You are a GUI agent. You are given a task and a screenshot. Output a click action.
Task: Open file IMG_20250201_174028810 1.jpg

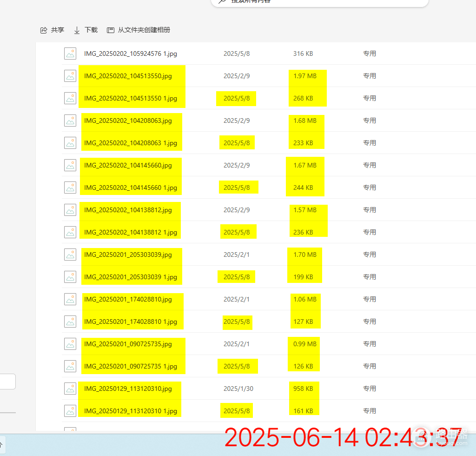click(x=131, y=322)
